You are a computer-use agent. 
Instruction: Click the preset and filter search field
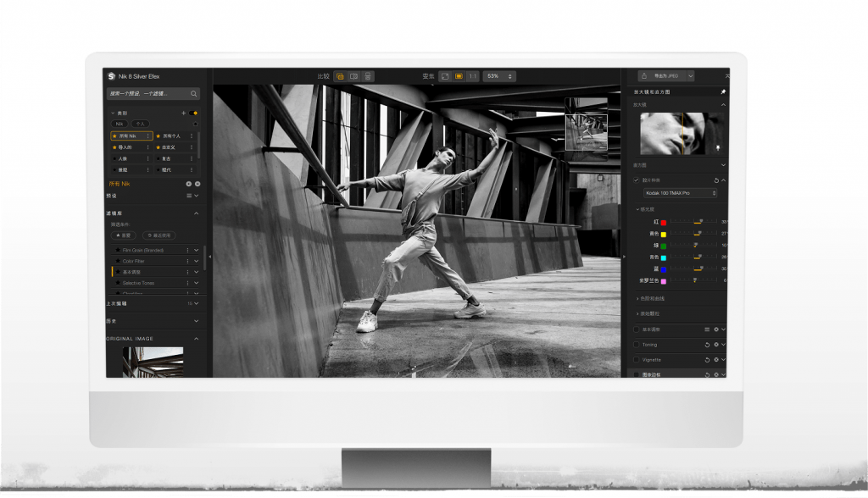153,93
